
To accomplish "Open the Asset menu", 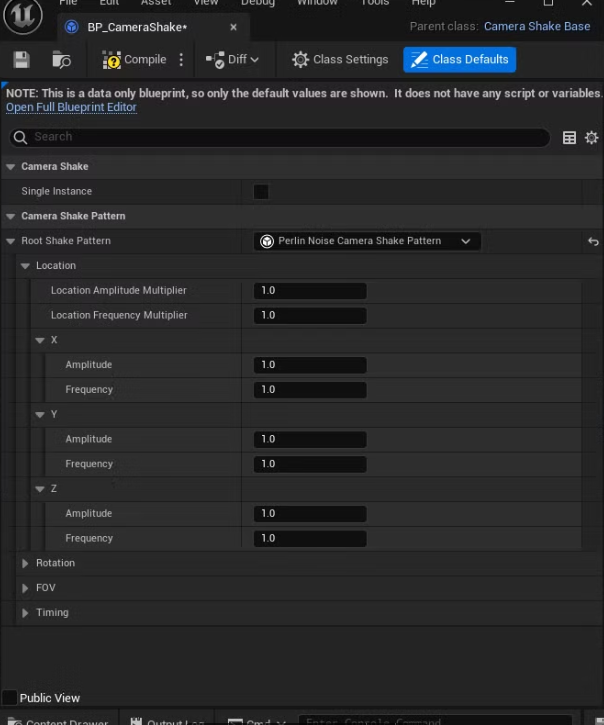I will [156, 2].
